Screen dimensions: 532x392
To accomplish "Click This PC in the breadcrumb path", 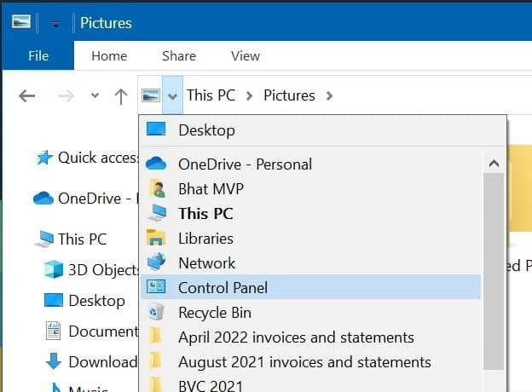I will tap(211, 95).
